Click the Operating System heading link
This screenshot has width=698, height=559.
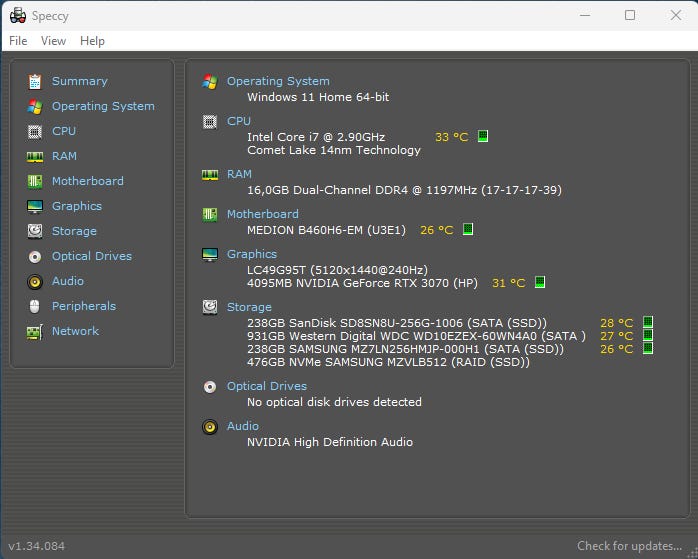[278, 81]
